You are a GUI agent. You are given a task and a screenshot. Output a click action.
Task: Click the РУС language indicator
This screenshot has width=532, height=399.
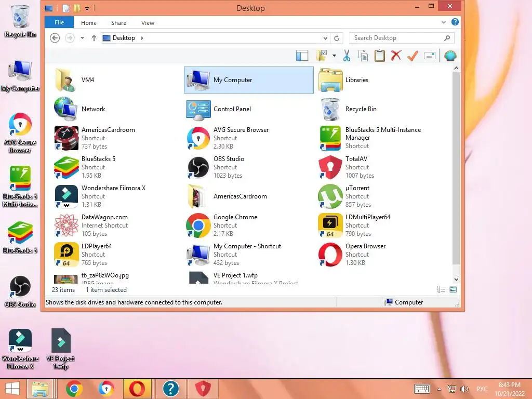click(482, 389)
